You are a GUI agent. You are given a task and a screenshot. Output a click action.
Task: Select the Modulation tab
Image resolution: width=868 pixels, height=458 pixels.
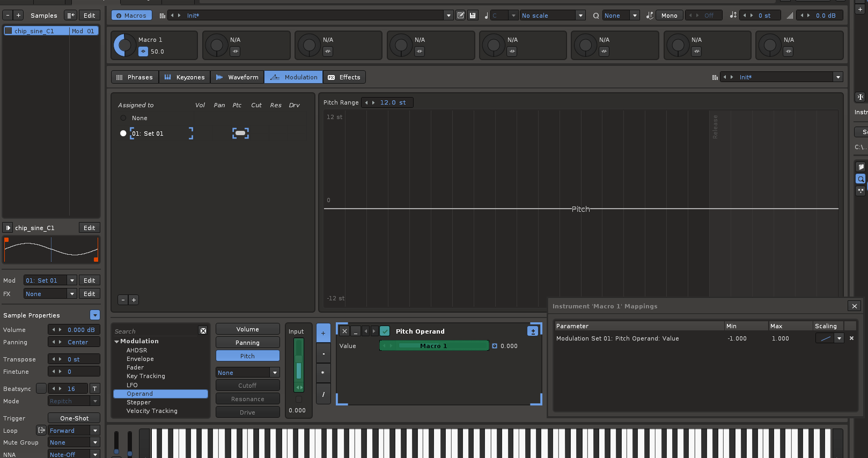[x=293, y=77]
